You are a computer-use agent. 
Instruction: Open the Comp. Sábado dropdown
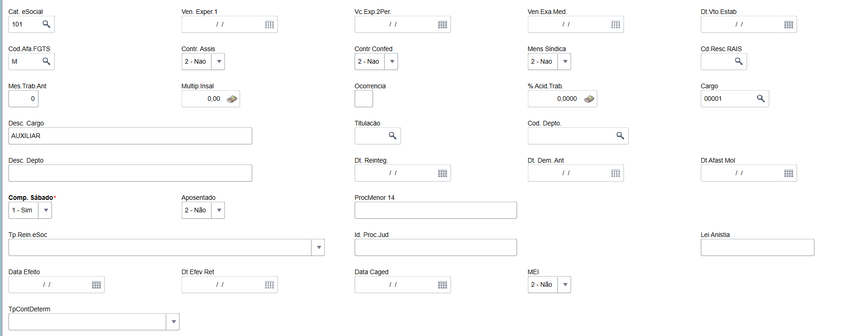point(46,210)
